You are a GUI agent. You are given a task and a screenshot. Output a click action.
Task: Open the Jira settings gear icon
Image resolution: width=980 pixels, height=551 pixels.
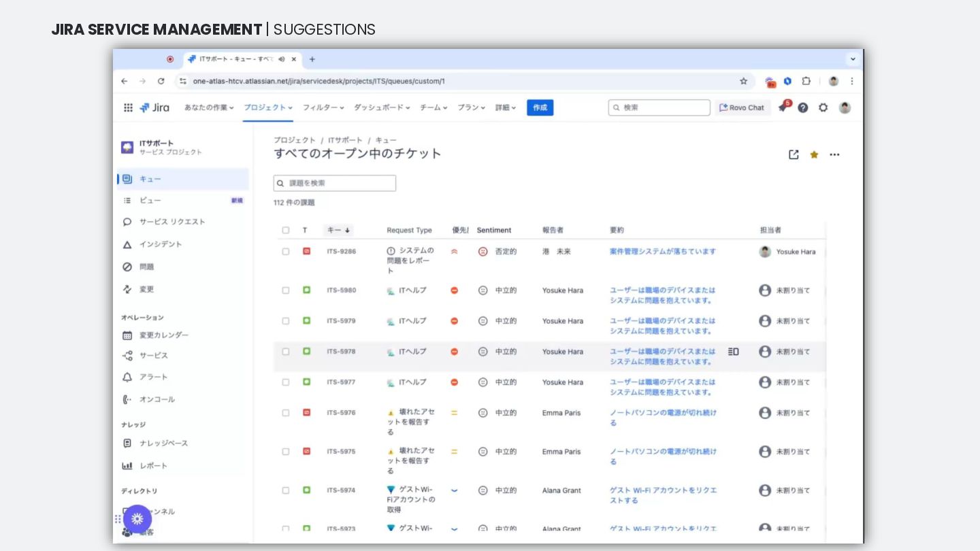(x=823, y=107)
